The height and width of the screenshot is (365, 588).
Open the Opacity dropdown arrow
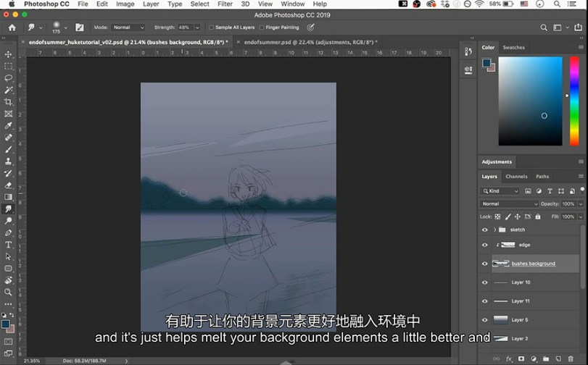pos(581,204)
